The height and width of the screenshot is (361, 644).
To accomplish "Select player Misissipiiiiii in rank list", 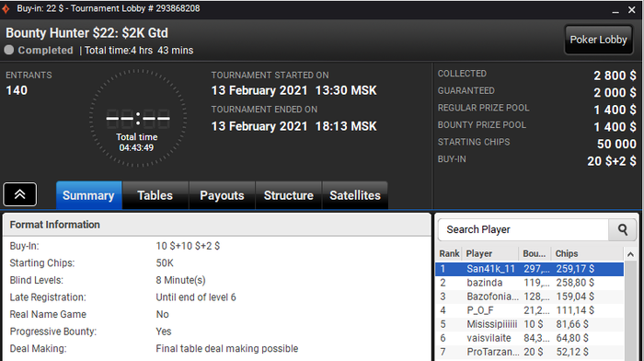I will 529,324.
